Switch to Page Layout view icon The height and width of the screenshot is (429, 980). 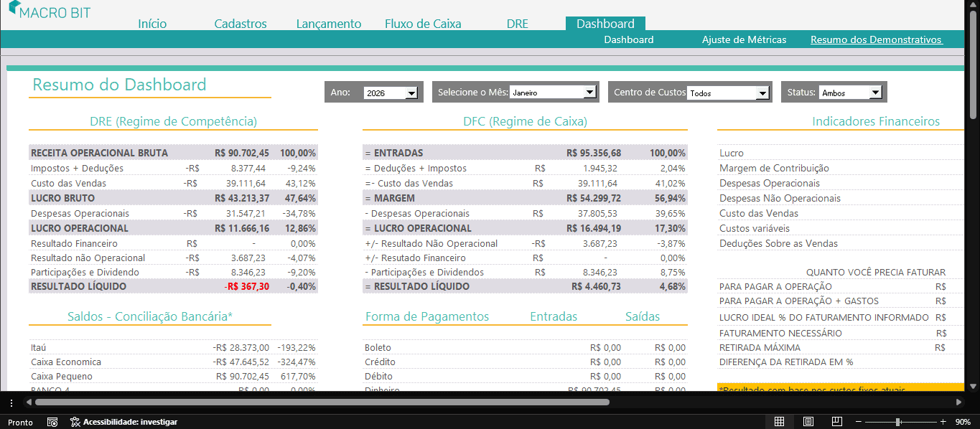(x=808, y=422)
